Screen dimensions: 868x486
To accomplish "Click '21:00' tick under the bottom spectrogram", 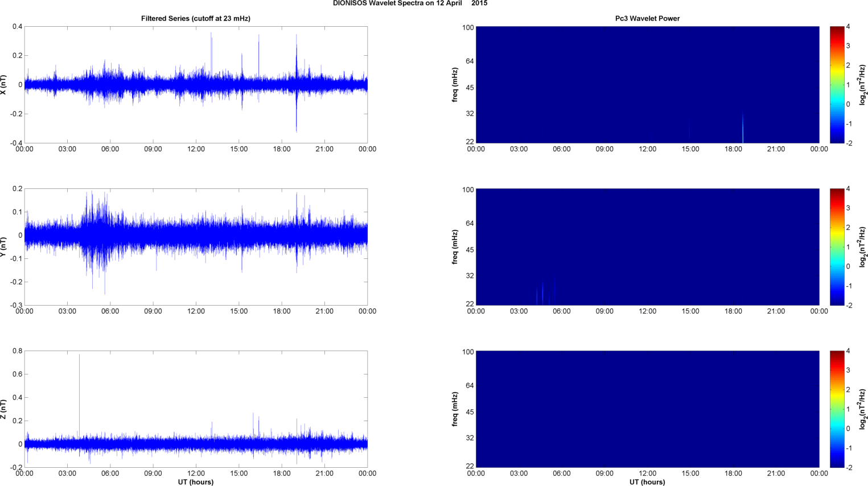I will pyautogui.click(x=776, y=473).
